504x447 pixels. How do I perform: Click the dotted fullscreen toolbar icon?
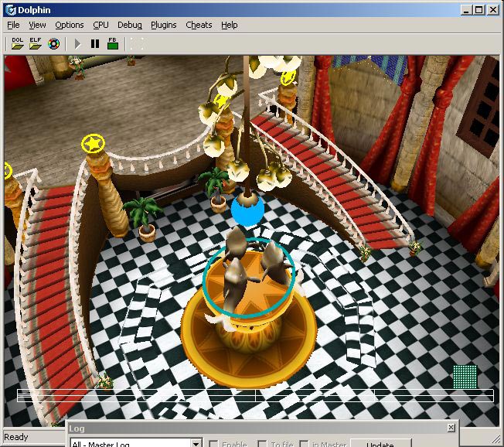[137, 44]
